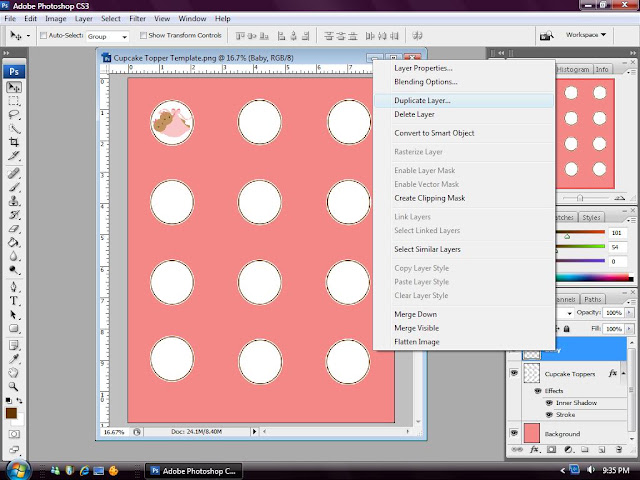Choose Select Similar Layers
640x480 pixels.
pyautogui.click(x=464, y=249)
